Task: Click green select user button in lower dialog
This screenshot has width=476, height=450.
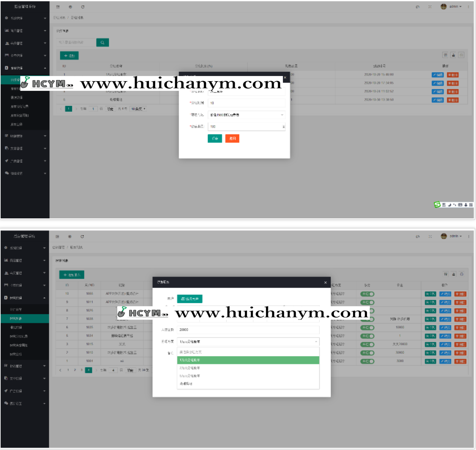Action: (190, 299)
